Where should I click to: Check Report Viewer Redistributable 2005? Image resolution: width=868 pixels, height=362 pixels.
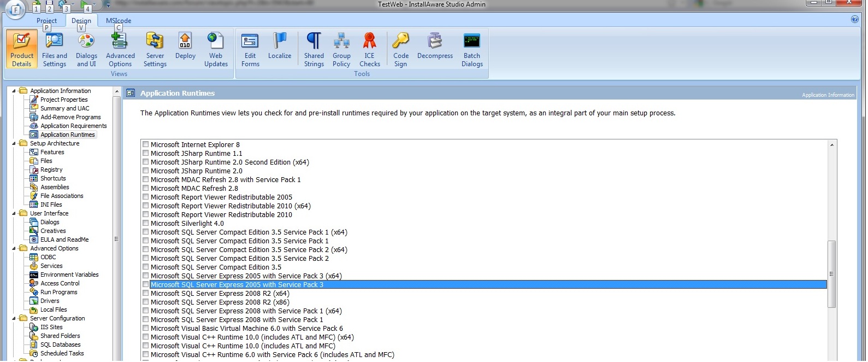pos(146,197)
